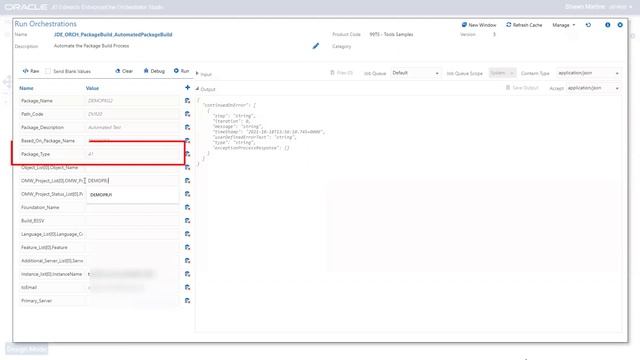
Task: Expand the Input section
Action: [198, 74]
